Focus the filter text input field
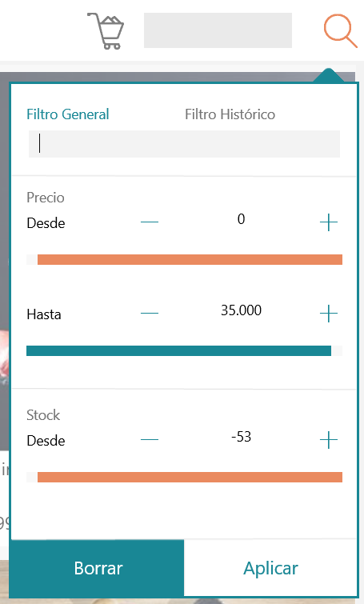The width and height of the screenshot is (364, 604). click(x=184, y=144)
